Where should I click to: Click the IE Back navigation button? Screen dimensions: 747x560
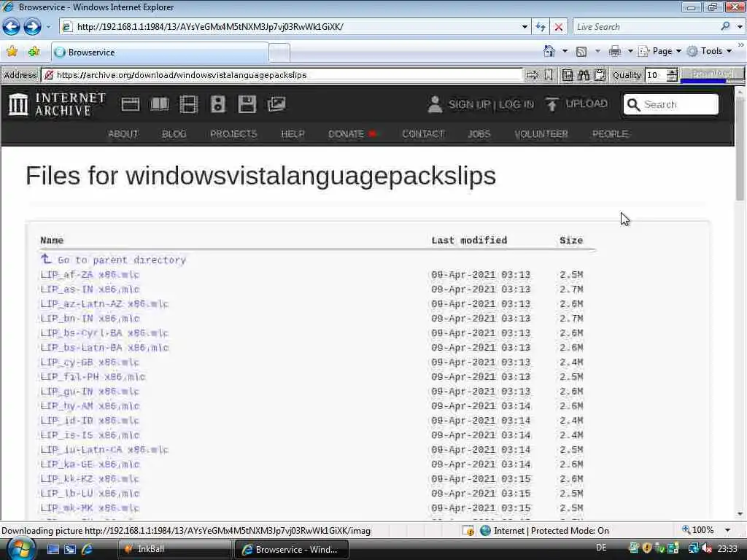click(12, 27)
